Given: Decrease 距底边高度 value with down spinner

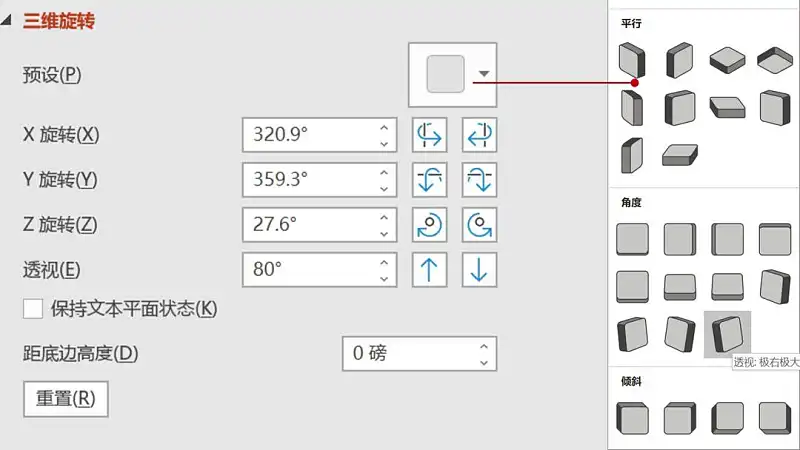Looking at the screenshot, I should coord(484,361).
